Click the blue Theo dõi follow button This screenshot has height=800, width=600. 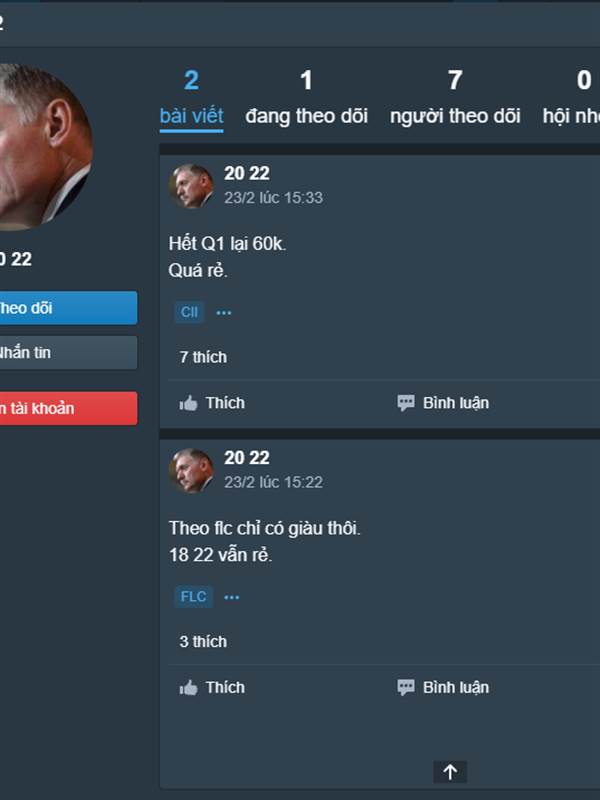click(68, 308)
